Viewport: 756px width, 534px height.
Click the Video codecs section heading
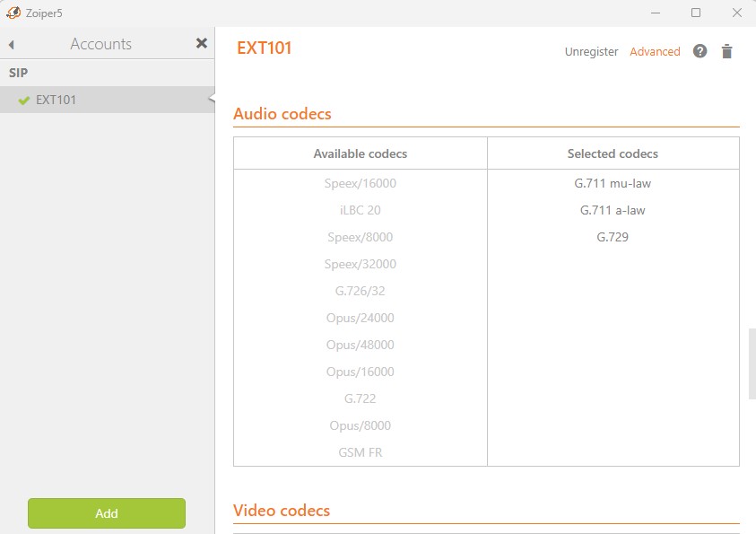pos(282,511)
